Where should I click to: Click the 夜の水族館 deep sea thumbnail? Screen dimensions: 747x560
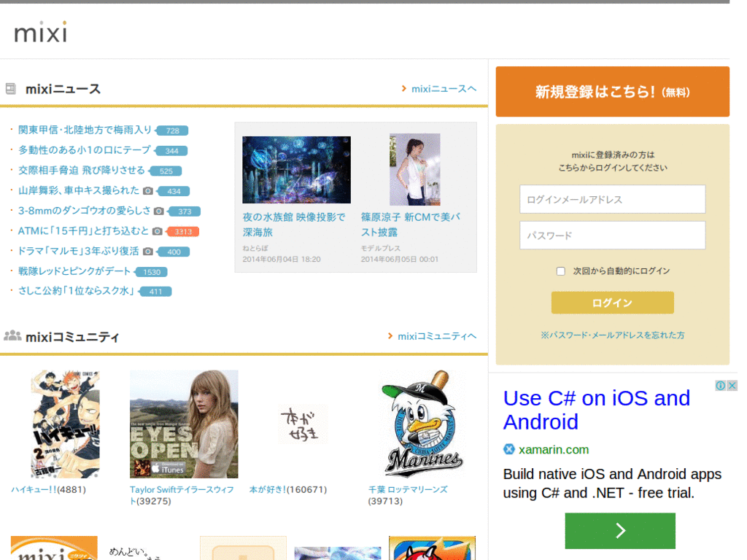296,169
